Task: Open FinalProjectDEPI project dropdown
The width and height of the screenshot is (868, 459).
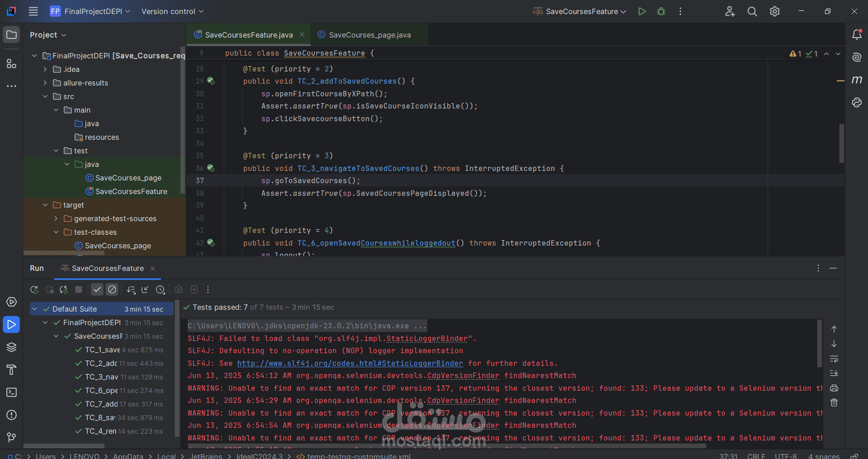Action: click(x=90, y=11)
